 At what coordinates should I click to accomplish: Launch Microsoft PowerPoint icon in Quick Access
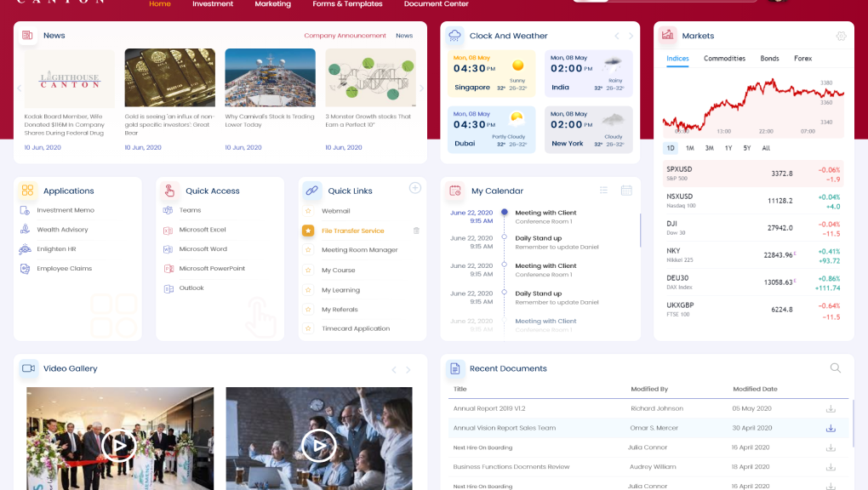(x=168, y=269)
